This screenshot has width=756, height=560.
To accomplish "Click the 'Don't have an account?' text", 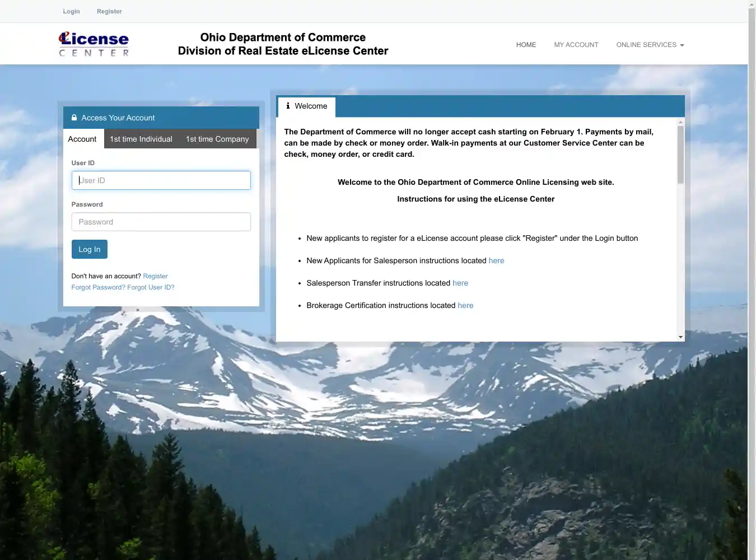I will [106, 276].
